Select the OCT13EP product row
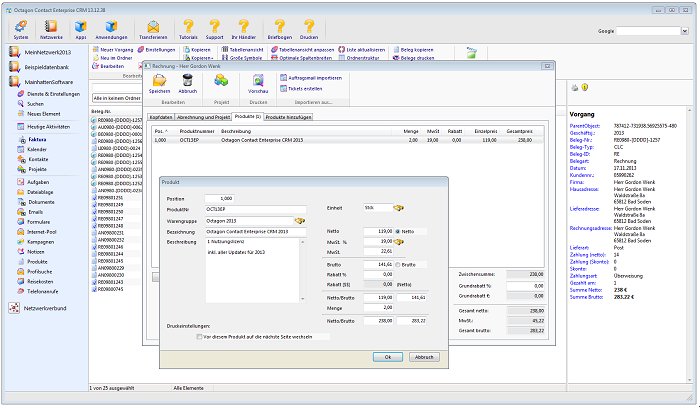This screenshot has height=408, width=700. coord(348,140)
